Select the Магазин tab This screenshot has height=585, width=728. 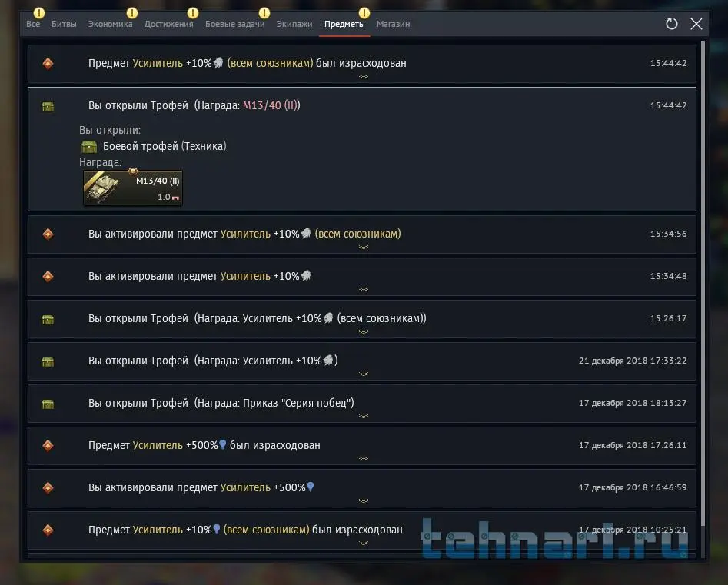[x=394, y=24]
